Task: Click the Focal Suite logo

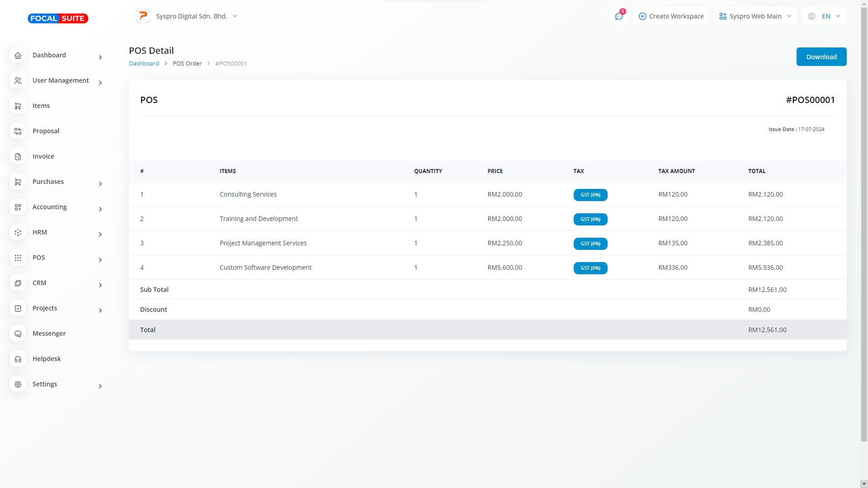Action: pos(58,19)
